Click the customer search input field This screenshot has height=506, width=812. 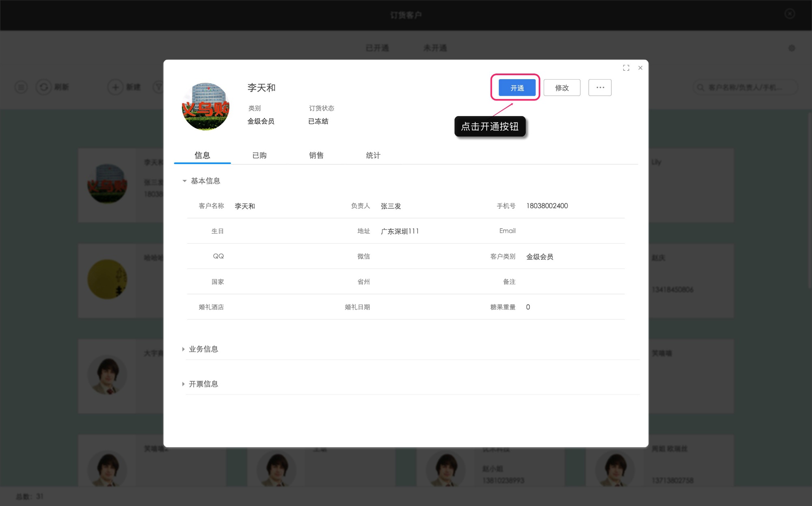751,87
